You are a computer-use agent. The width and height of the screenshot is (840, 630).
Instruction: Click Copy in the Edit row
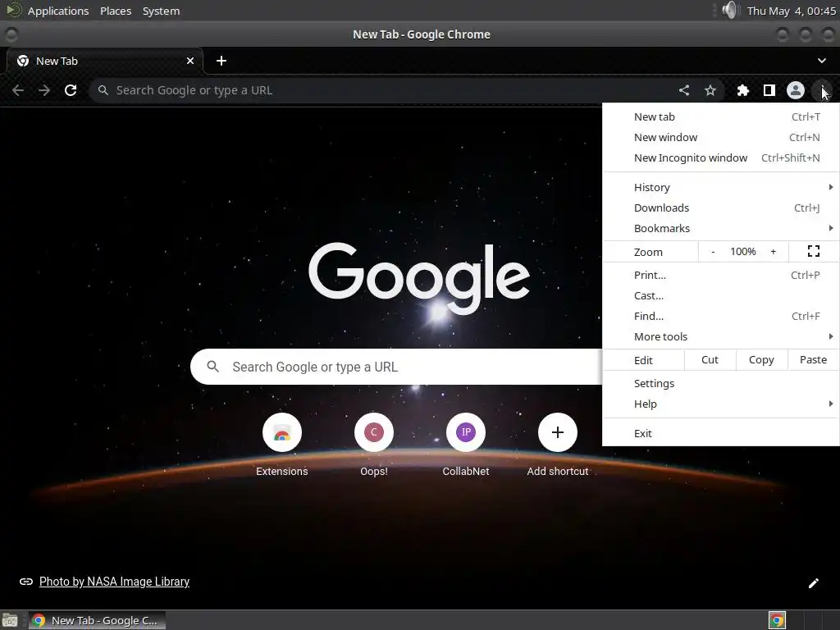[x=761, y=360]
